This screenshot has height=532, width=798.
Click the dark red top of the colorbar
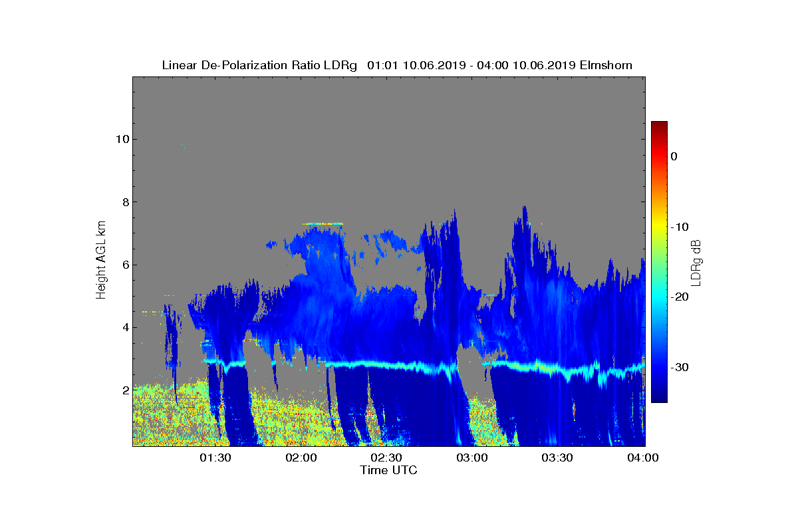[659, 125]
